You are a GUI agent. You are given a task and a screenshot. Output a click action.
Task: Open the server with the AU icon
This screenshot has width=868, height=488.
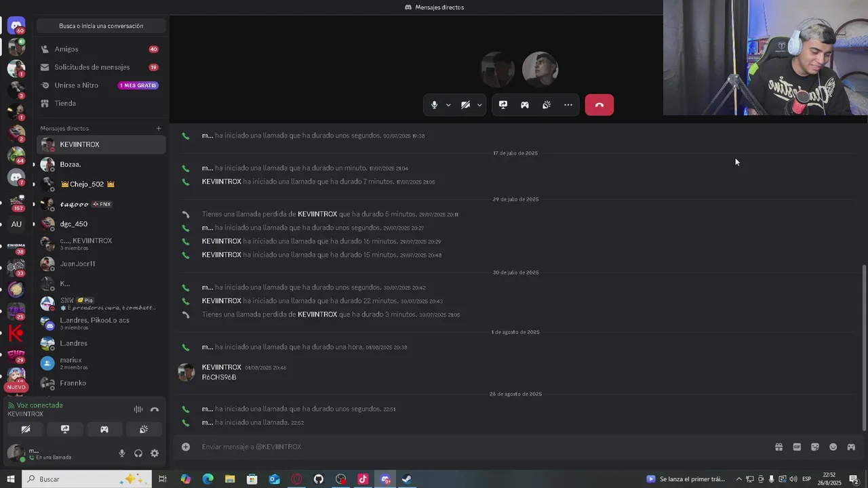tap(16, 224)
